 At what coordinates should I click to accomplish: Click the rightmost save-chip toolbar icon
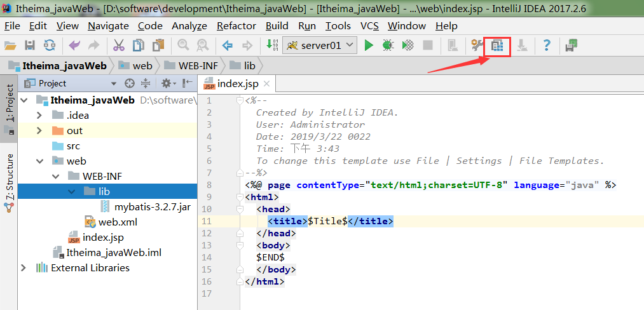[x=572, y=45]
